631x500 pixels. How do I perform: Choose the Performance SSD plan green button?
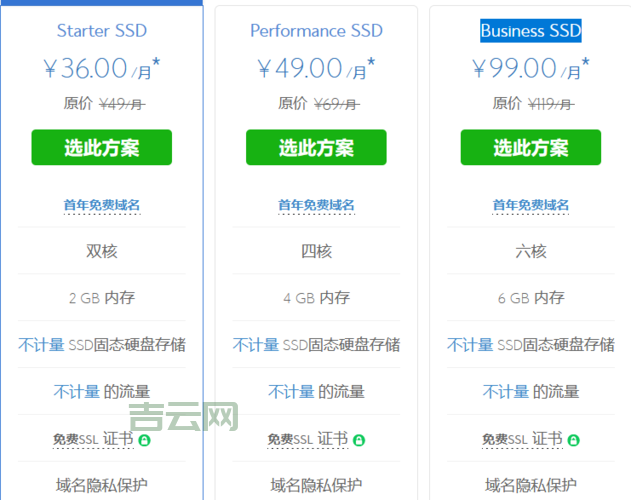click(316, 148)
